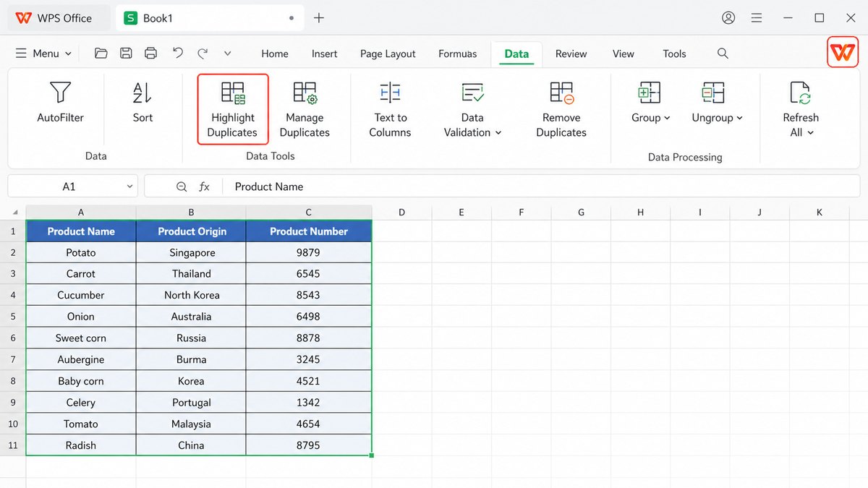Image resolution: width=868 pixels, height=488 pixels.
Task: Click the account profile icon
Action: coord(728,18)
